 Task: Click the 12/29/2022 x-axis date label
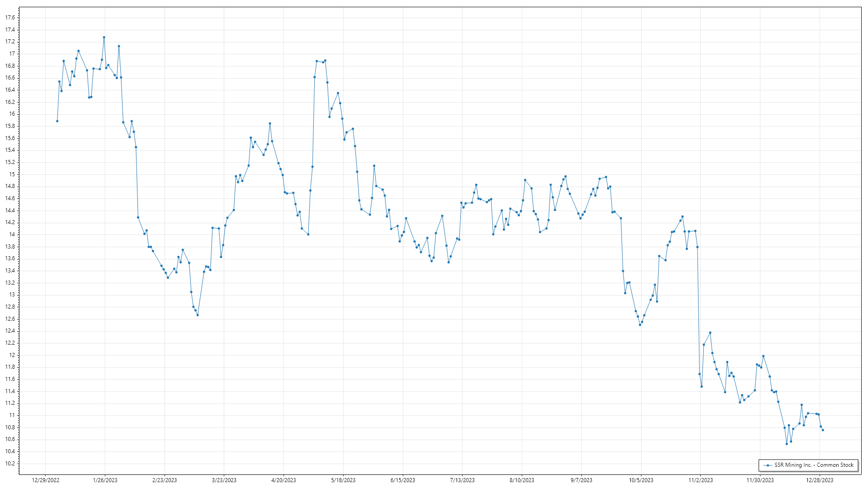pos(46,480)
